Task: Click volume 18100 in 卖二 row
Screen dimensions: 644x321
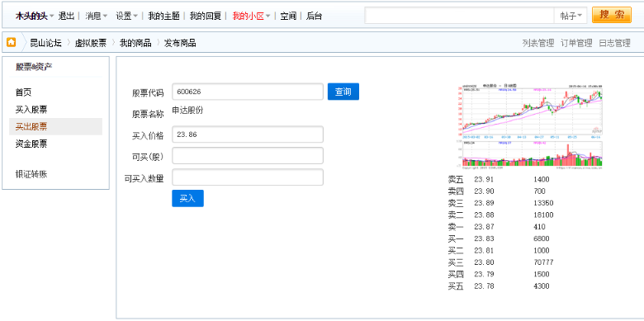Action: [543, 215]
